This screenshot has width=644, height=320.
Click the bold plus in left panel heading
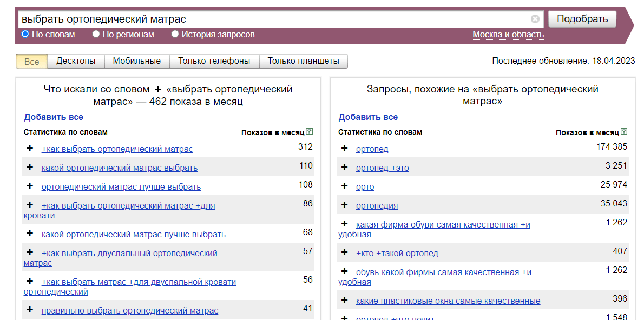click(158, 89)
